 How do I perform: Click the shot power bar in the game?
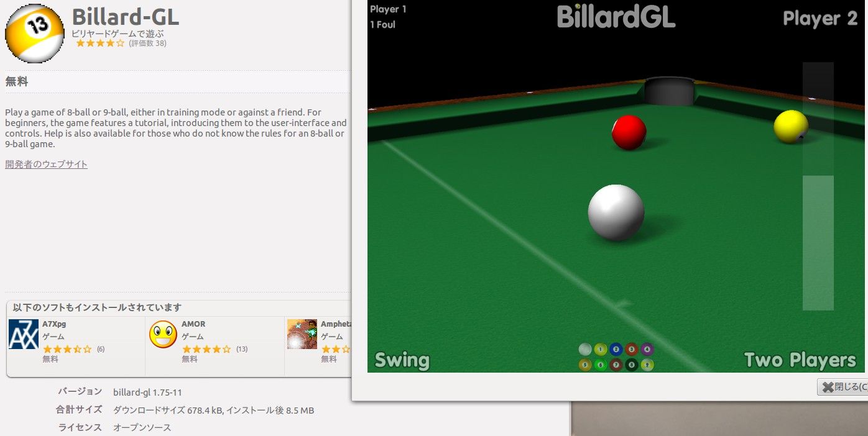tap(818, 186)
